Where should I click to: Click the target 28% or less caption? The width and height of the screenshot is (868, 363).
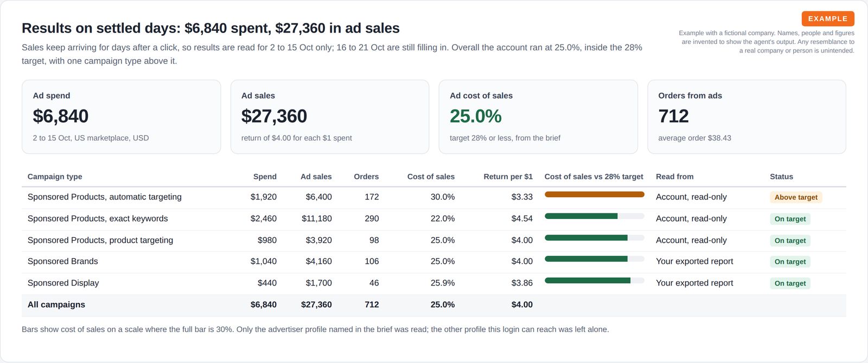tap(505, 138)
